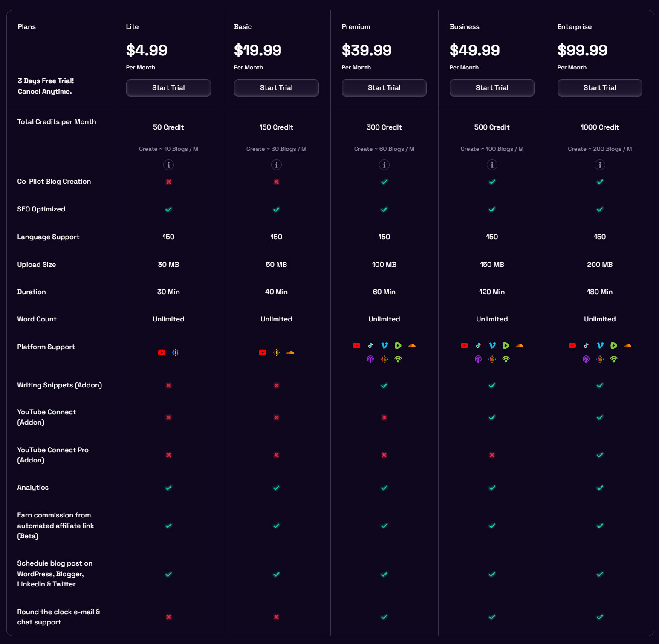Click Writing Snippets cross for Basic

click(x=276, y=386)
